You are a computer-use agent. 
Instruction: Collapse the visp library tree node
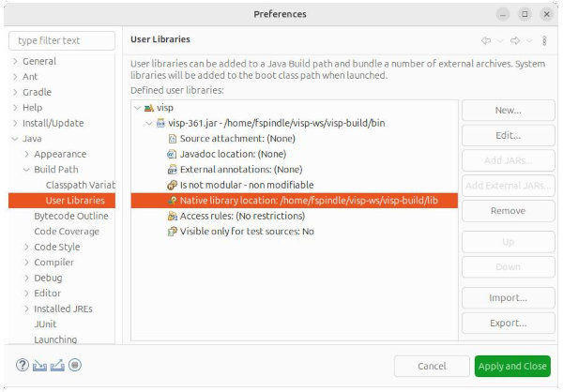(138, 108)
